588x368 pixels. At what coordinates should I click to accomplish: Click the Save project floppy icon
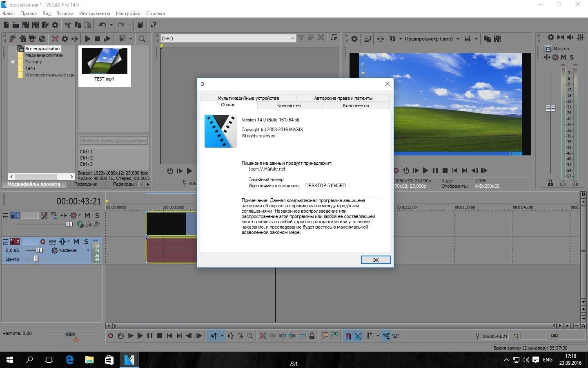(x=26, y=25)
